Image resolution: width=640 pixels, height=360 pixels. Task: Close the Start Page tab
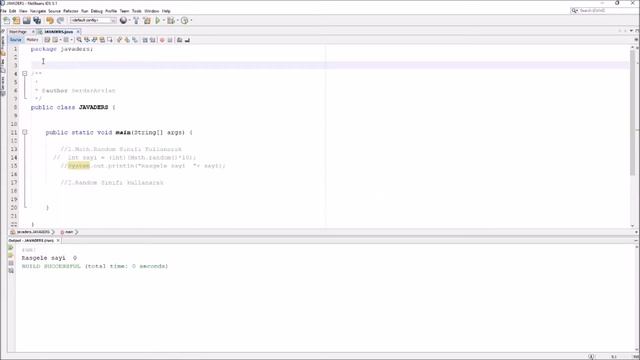(x=33, y=31)
